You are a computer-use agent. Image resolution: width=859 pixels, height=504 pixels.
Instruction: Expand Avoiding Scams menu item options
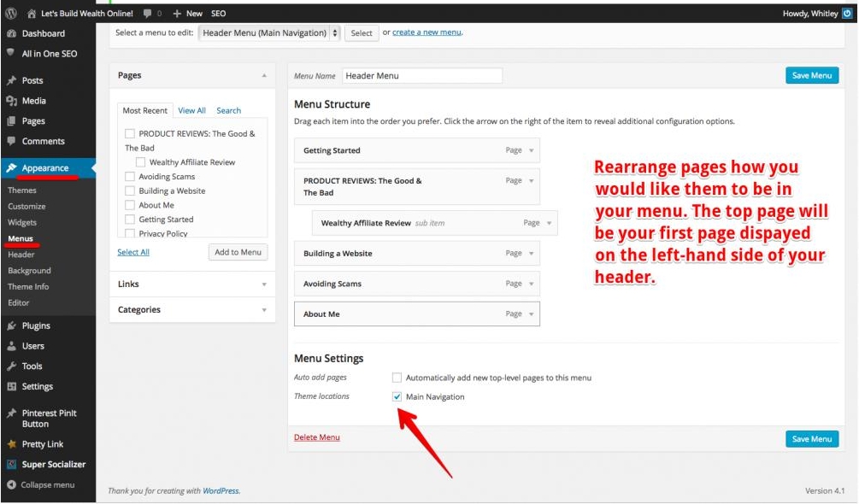(x=532, y=284)
